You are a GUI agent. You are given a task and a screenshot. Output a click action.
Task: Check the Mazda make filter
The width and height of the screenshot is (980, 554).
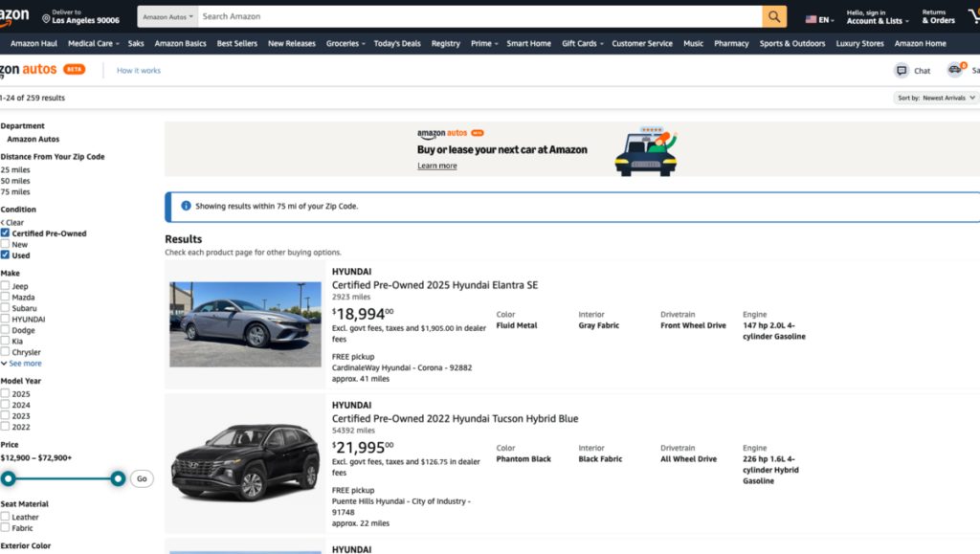(x=5, y=297)
